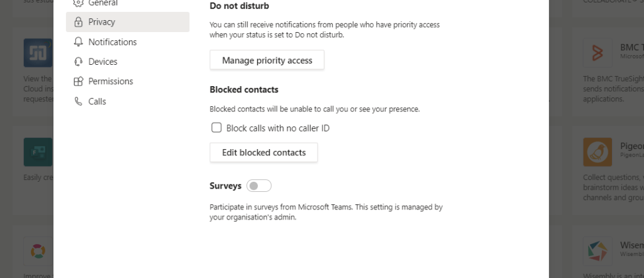This screenshot has height=278, width=644.
Task: Click the blue app tile on left
Action: point(38,53)
